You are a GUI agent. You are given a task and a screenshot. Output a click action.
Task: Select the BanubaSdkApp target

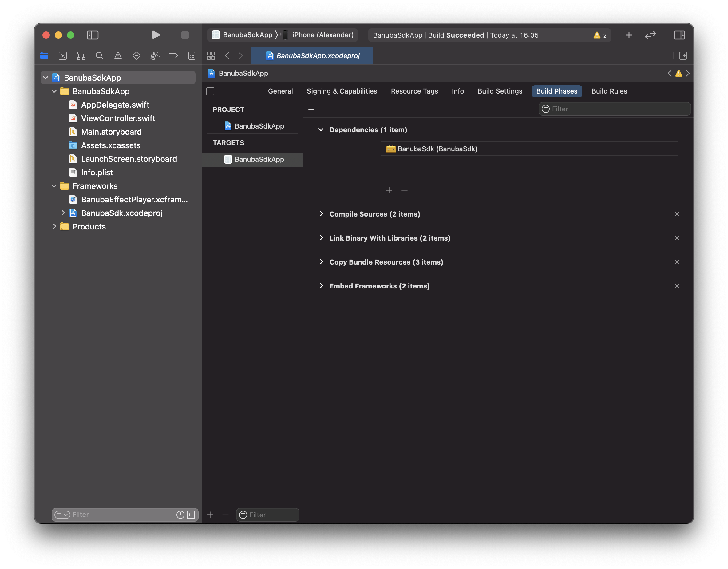(252, 159)
